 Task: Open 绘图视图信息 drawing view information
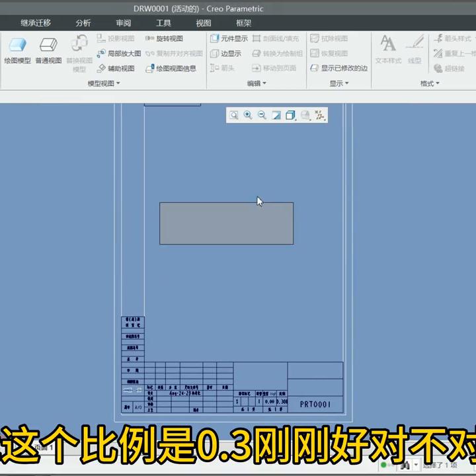click(171, 68)
